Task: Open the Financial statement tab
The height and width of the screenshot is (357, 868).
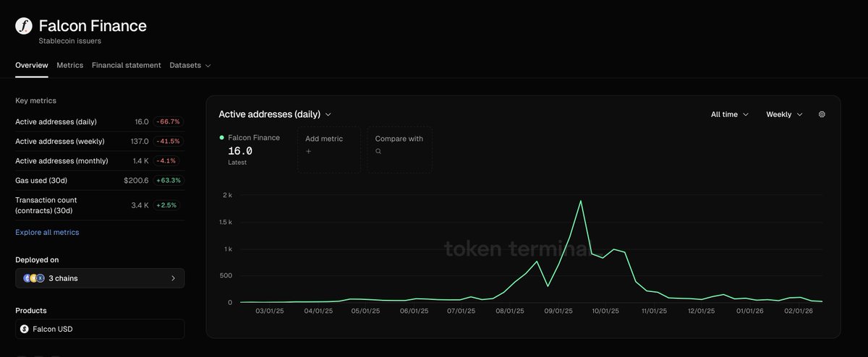Action: 127,65
